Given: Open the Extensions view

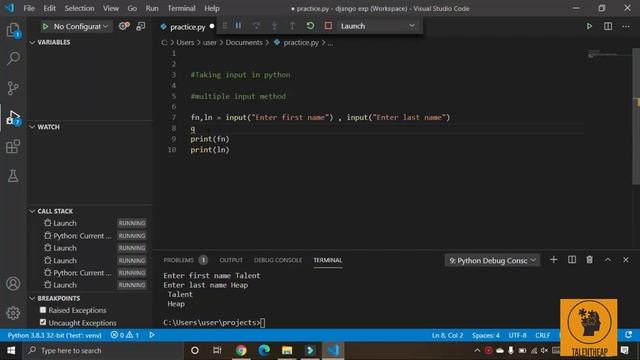Looking at the screenshot, I should coord(13,147).
